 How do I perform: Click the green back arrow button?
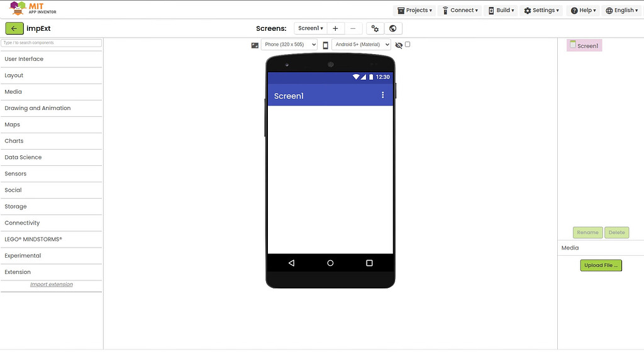tap(14, 28)
